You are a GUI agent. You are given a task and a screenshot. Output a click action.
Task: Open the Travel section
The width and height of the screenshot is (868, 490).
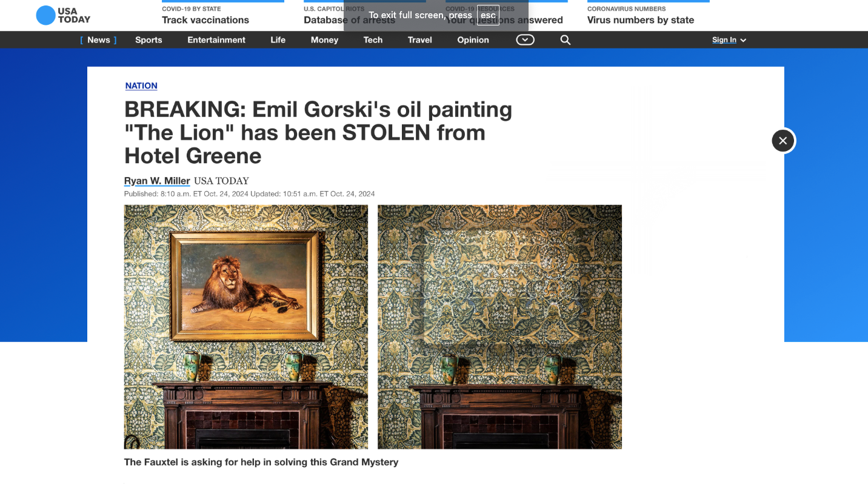pyautogui.click(x=419, y=40)
